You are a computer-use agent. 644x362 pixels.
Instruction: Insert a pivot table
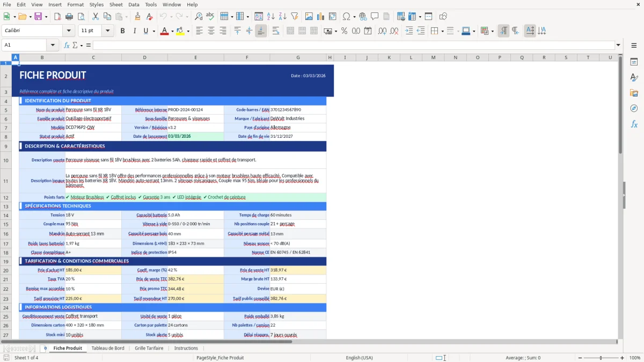click(333, 16)
